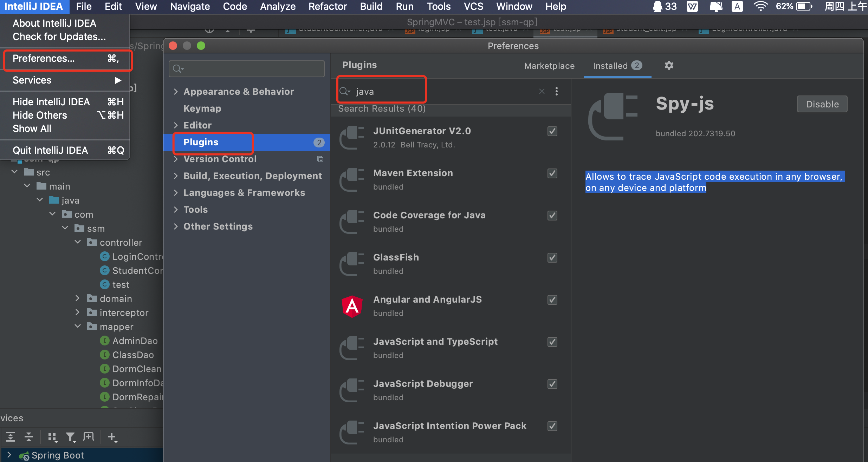
Task: Toggle the JavaScript Debugger checkbox
Action: click(552, 384)
